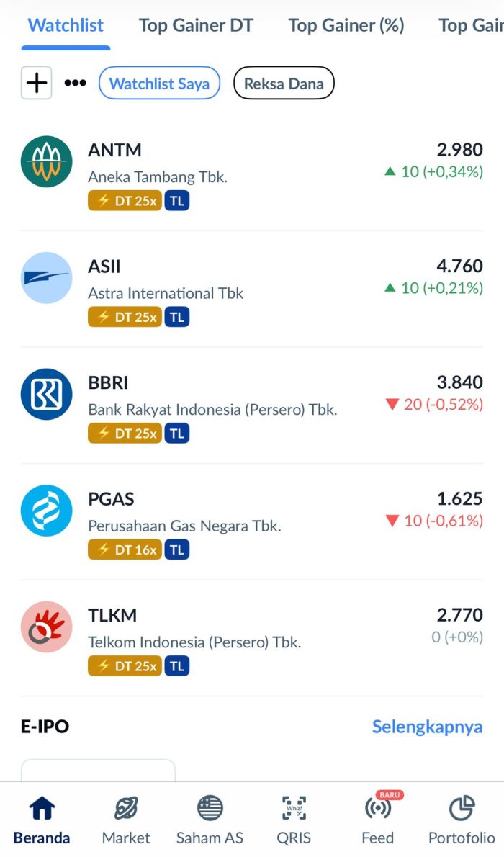Open the Feed section
Image resolution: width=504 pixels, height=857 pixels.
[x=377, y=820]
